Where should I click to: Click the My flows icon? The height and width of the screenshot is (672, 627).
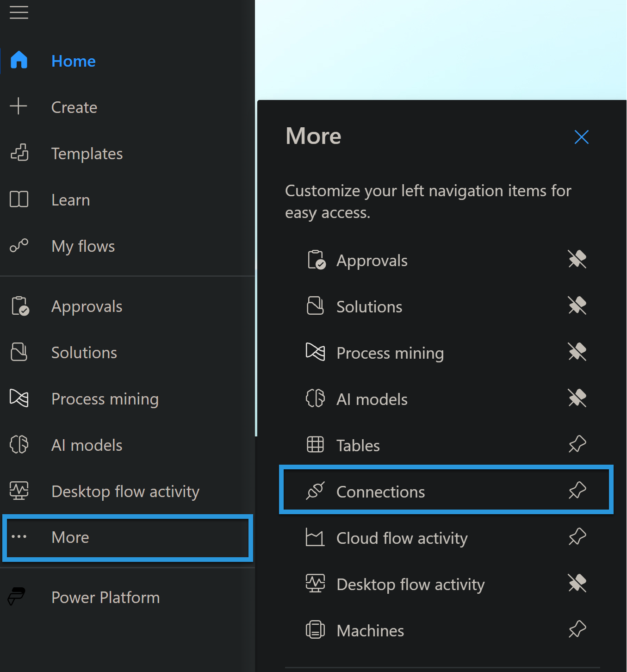pyautogui.click(x=19, y=246)
